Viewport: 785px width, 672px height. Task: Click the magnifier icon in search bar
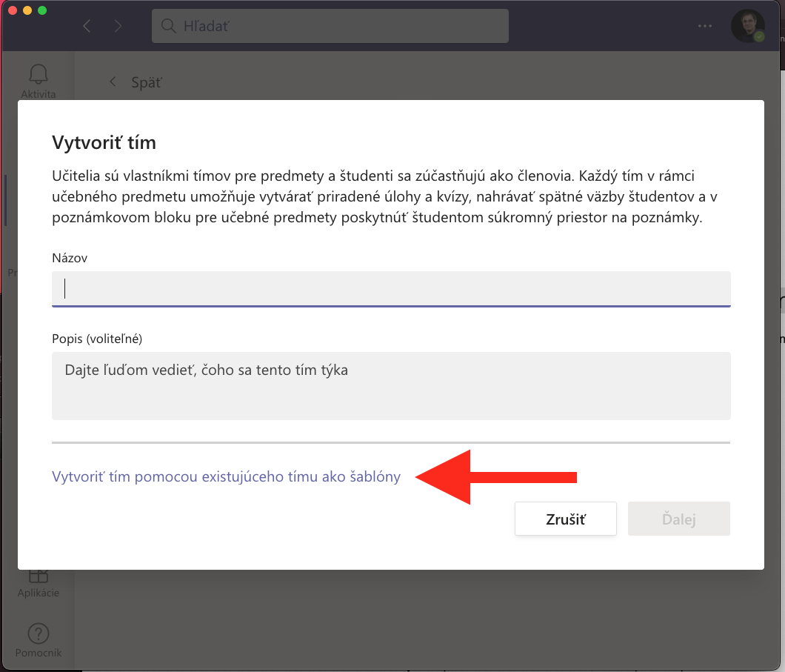[170, 27]
